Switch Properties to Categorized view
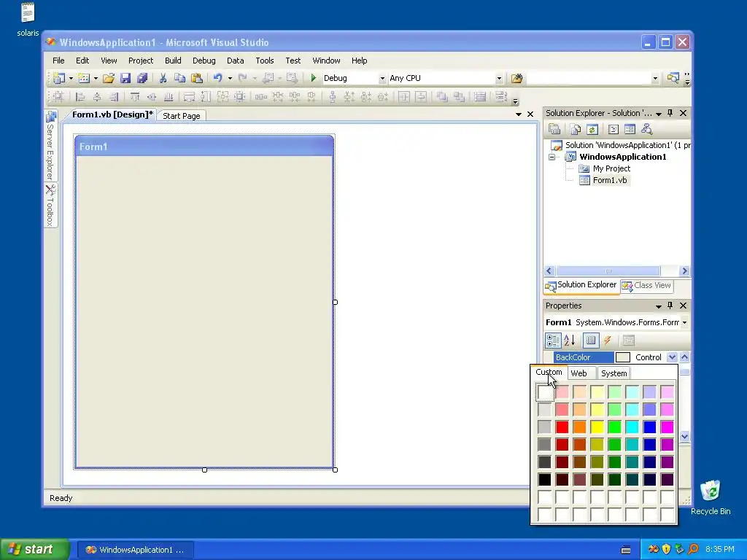This screenshot has width=747, height=560. pyautogui.click(x=553, y=341)
